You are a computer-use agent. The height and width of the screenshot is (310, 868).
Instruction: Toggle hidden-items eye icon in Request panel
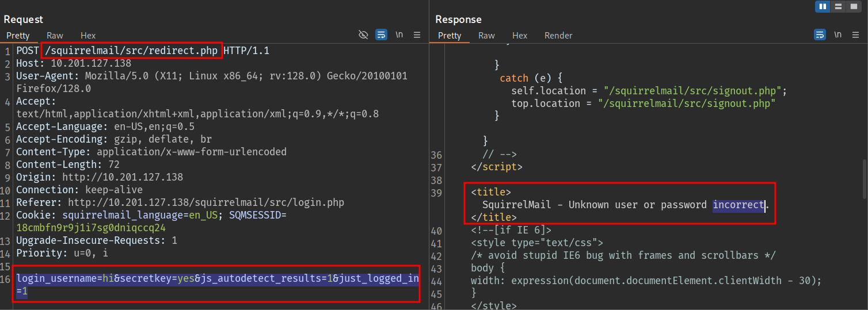[x=363, y=35]
